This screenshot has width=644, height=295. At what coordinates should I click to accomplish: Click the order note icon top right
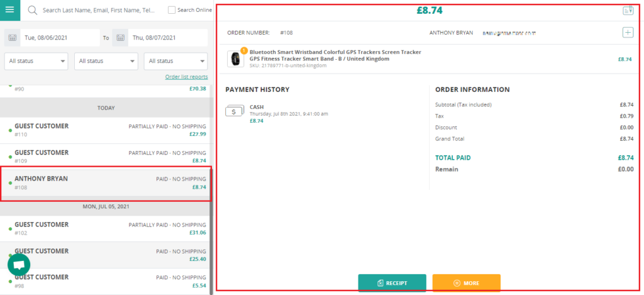pyautogui.click(x=627, y=10)
